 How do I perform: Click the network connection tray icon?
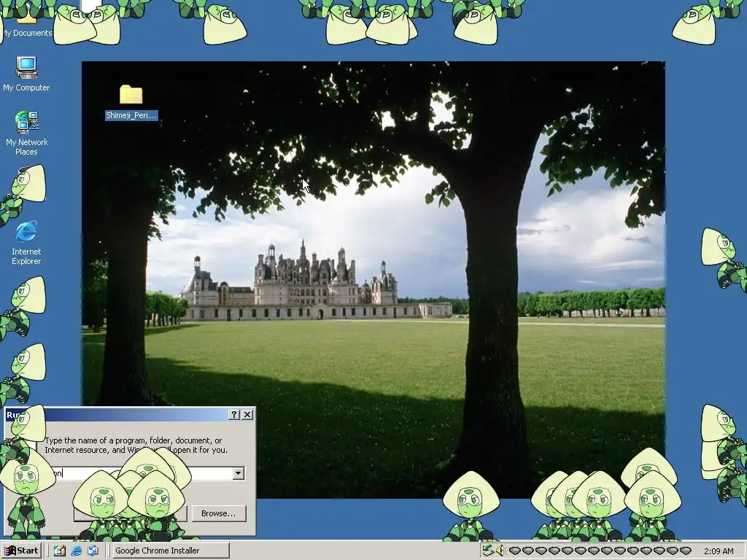point(487,551)
